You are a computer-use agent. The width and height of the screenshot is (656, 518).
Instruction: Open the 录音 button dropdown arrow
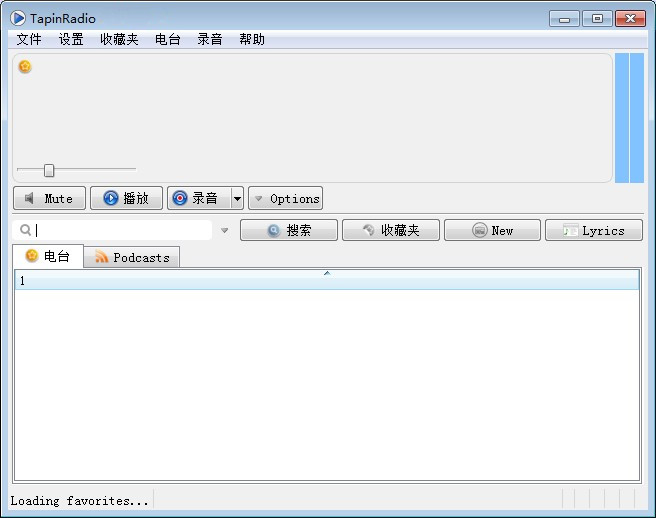pyautogui.click(x=237, y=198)
